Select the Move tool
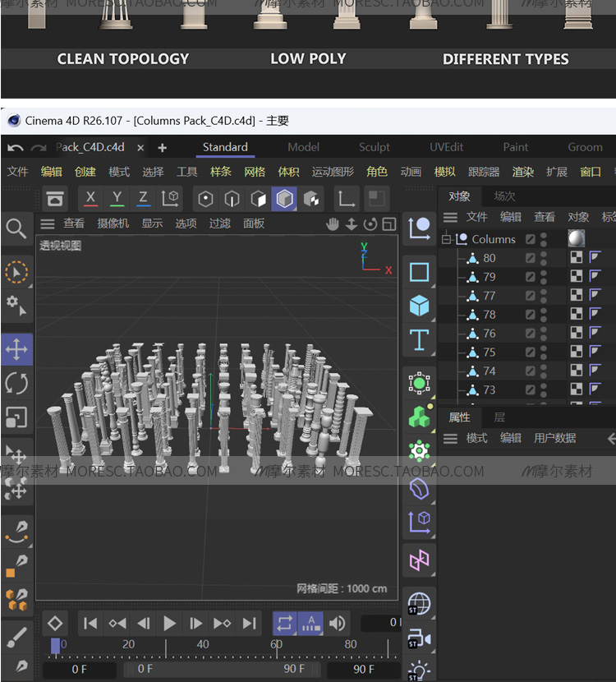The width and height of the screenshot is (616, 682). tap(17, 349)
